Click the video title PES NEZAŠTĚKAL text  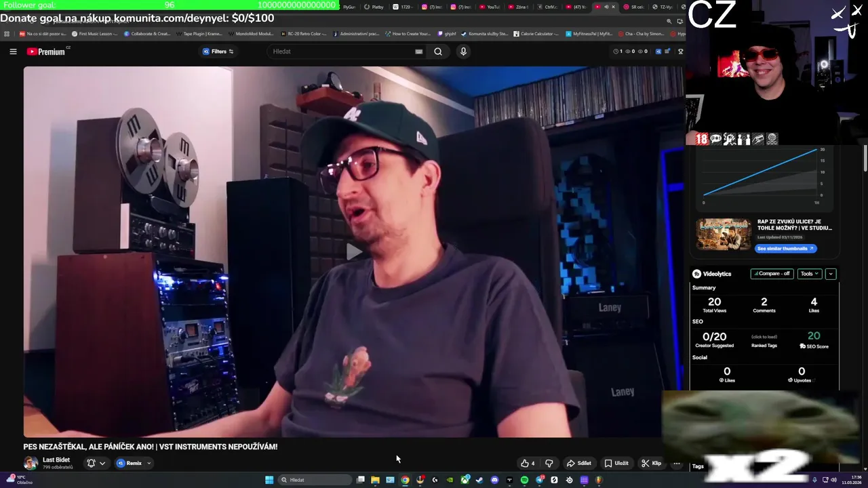pyautogui.click(x=150, y=447)
